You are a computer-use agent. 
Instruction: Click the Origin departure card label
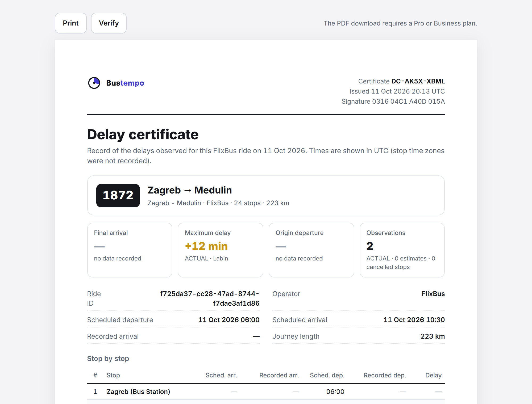pyautogui.click(x=300, y=233)
